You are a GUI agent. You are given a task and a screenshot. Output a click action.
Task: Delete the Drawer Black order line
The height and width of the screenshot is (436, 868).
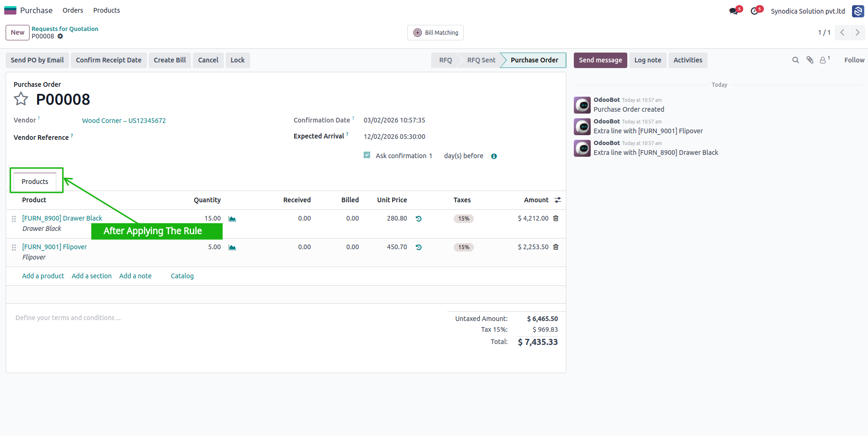(556, 218)
